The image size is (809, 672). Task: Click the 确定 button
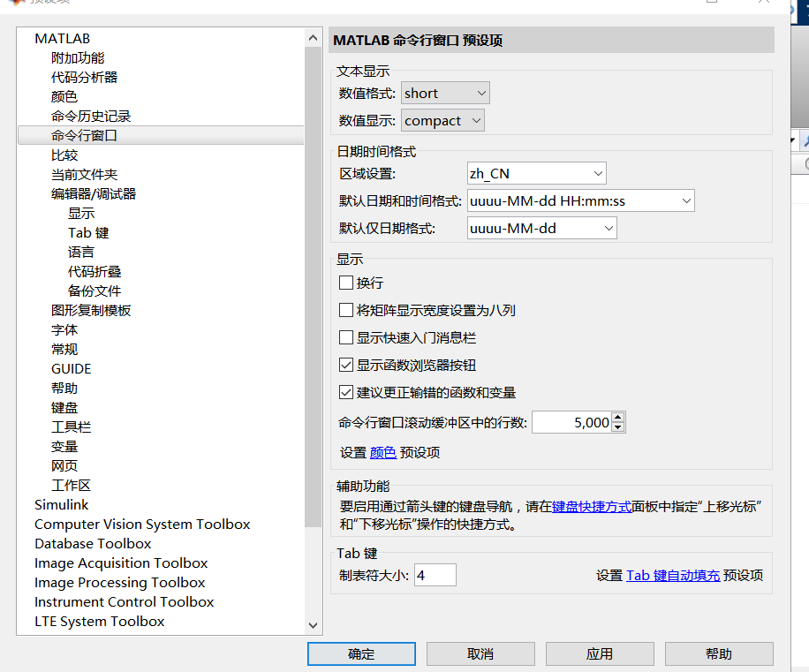[361, 653]
